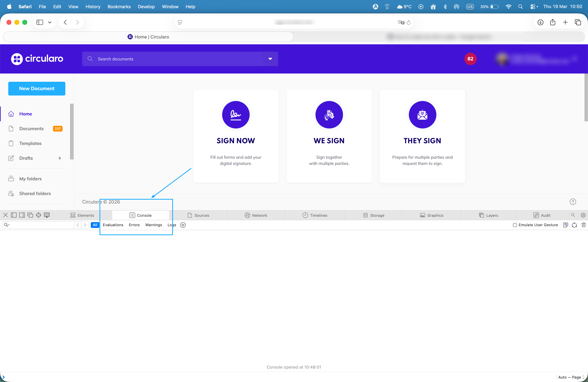Click the console filter search field
Image resolution: width=588 pixels, height=382 pixels.
click(41, 225)
